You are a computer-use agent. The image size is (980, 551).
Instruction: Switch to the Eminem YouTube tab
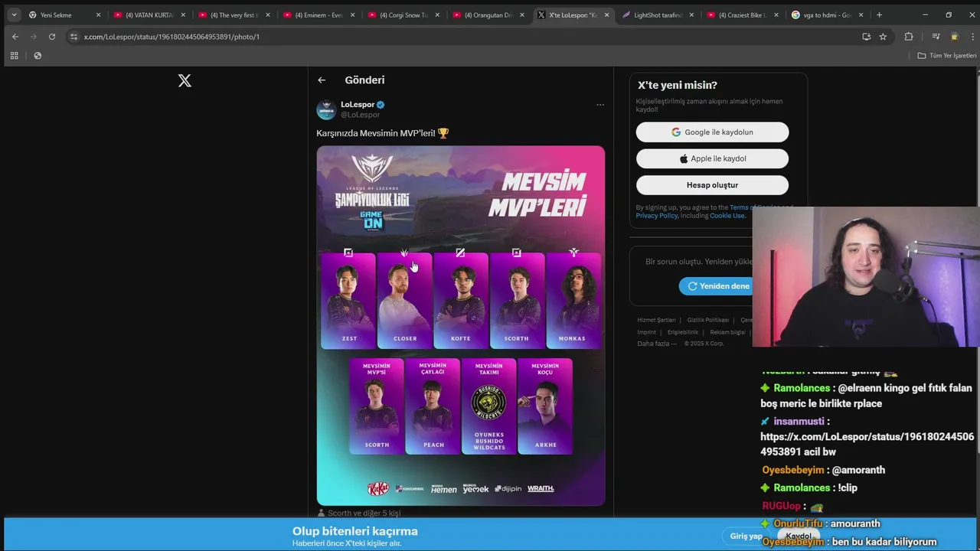click(318, 15)
